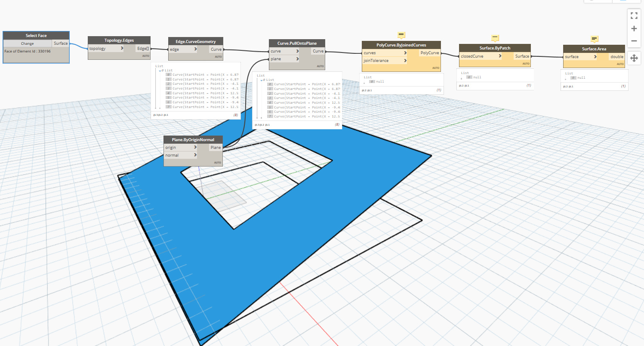Open the chevron on the plane port
This screenshot has height=346, width=644.
pos(298,59)
